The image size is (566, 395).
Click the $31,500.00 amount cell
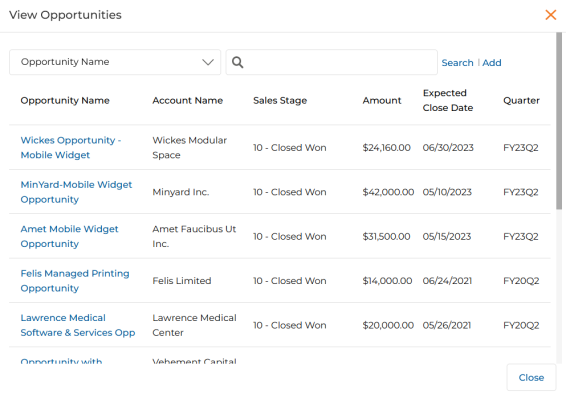(386, 236)
